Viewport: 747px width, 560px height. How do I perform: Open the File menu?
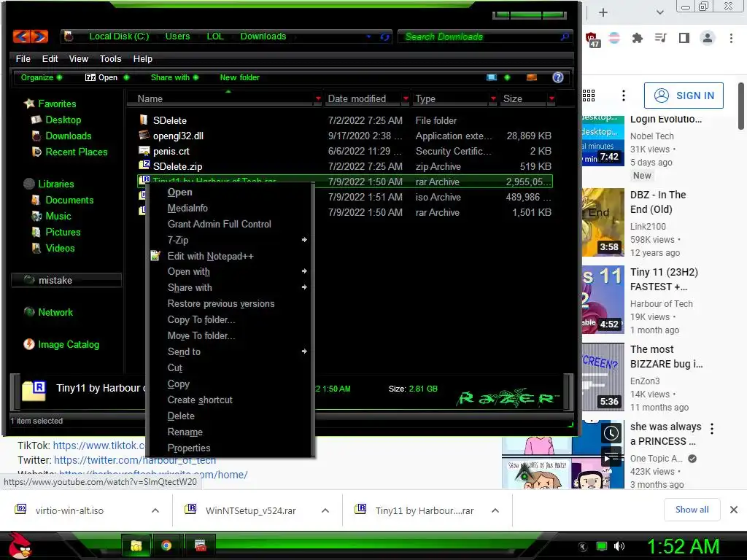[23, 58]
